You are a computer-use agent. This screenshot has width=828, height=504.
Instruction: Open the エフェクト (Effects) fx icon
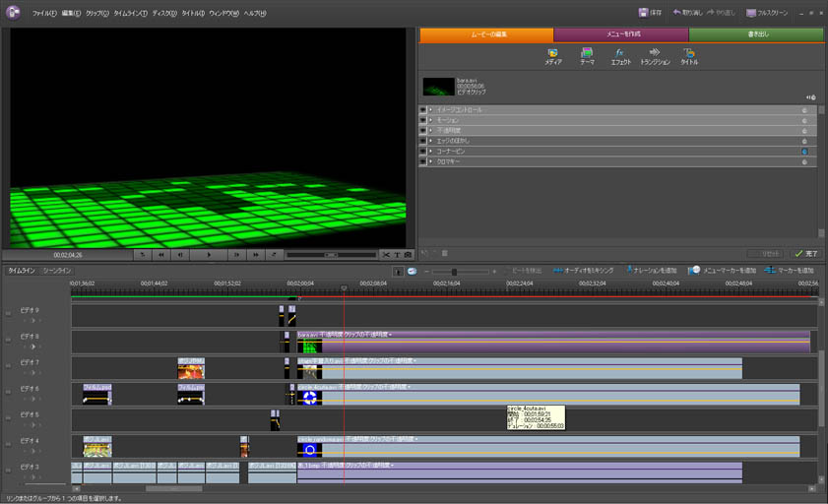tap(620, 53)
